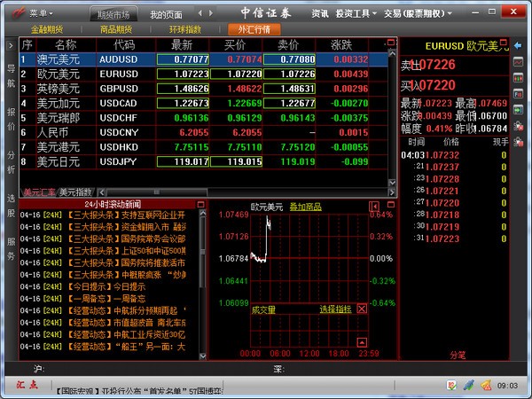The width and height of the screenshot is (532, 399).
Task: Maximize the EURUSD detail panel
Action: [x=504, y=42]
